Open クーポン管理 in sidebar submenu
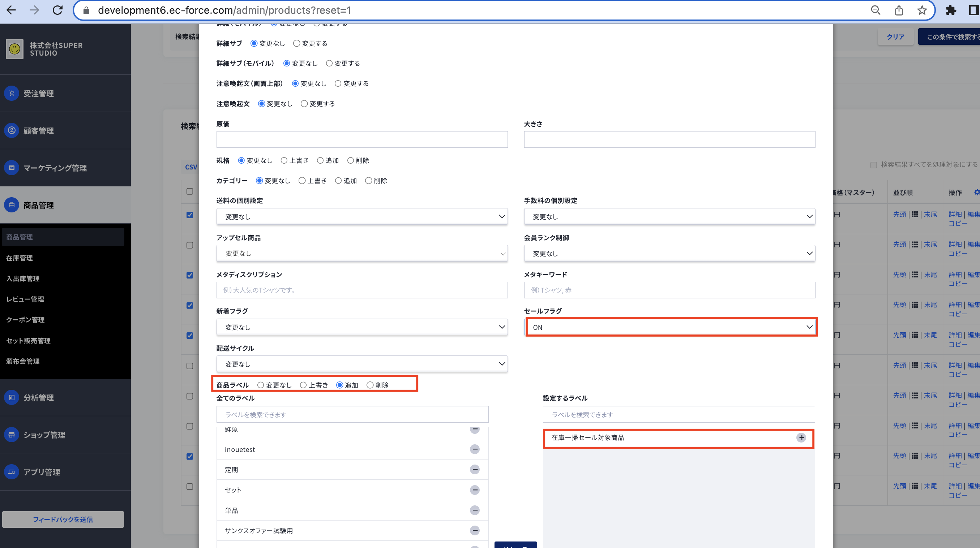This screenshot has height=548, width=980. (x=25, y=319)
